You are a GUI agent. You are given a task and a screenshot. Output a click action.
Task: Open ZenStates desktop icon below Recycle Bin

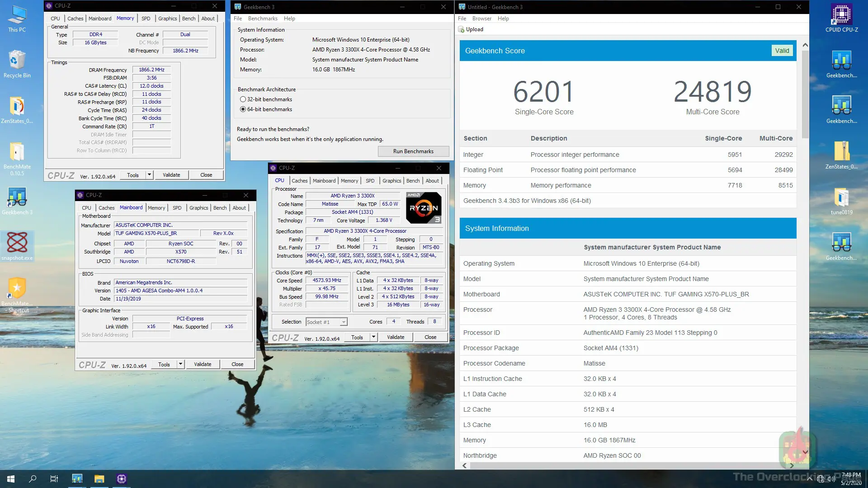pyautogui.click(x=17, y=110)
